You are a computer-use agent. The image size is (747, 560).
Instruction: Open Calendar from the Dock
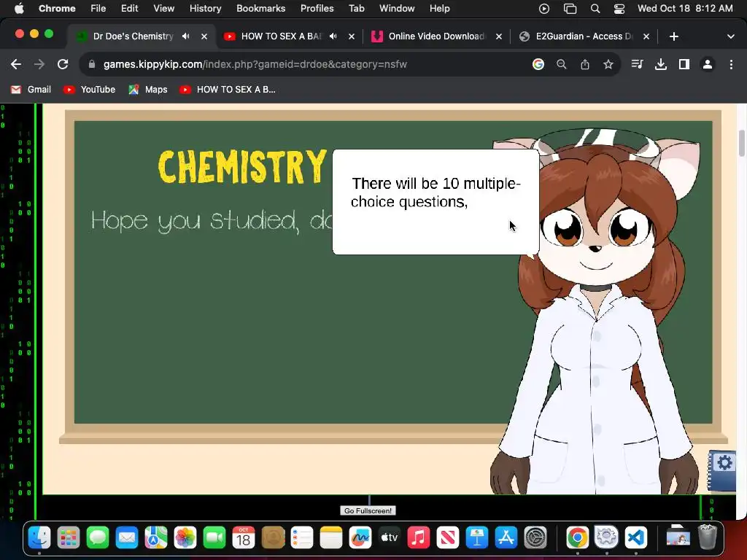coord(244,538)
